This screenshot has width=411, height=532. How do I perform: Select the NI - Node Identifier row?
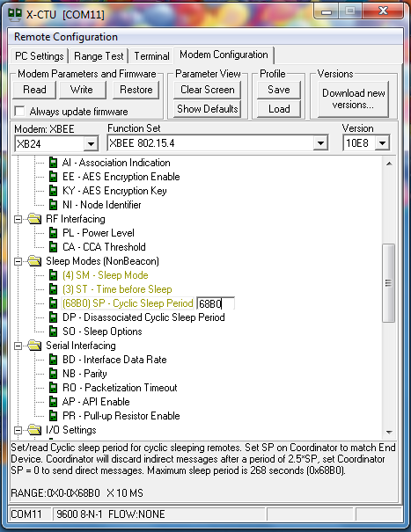tap(101, 205)
